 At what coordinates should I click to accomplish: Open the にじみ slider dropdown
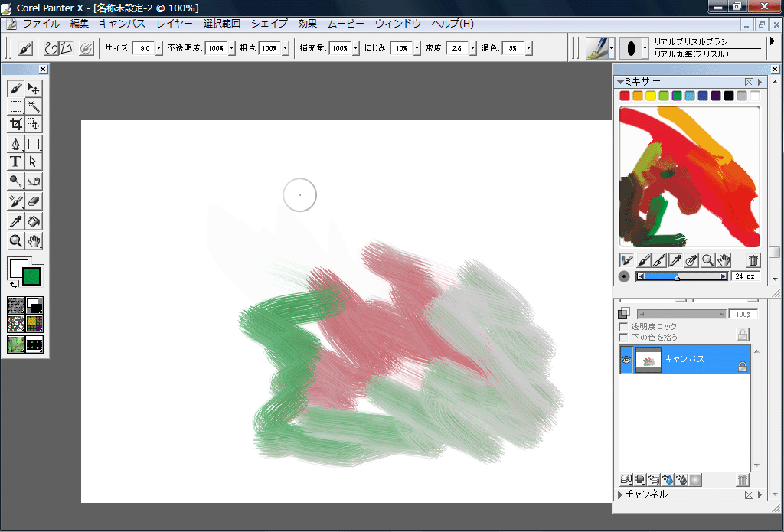click(x=417, y=48)
